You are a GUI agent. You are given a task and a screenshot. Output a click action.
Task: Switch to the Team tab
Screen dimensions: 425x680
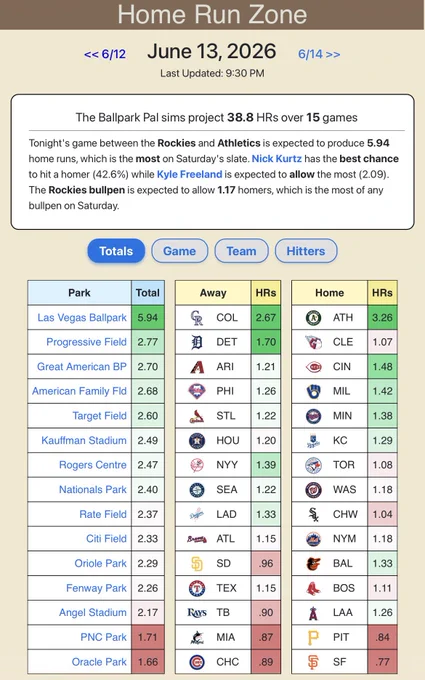click(241, 251)
